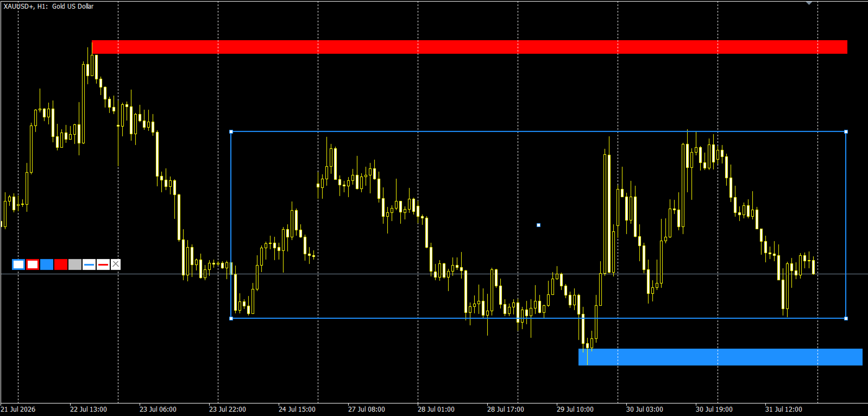Screen dimensions: 868x416
Task: Choose the solid blue filled zone tool
Action: pos(47,264)
